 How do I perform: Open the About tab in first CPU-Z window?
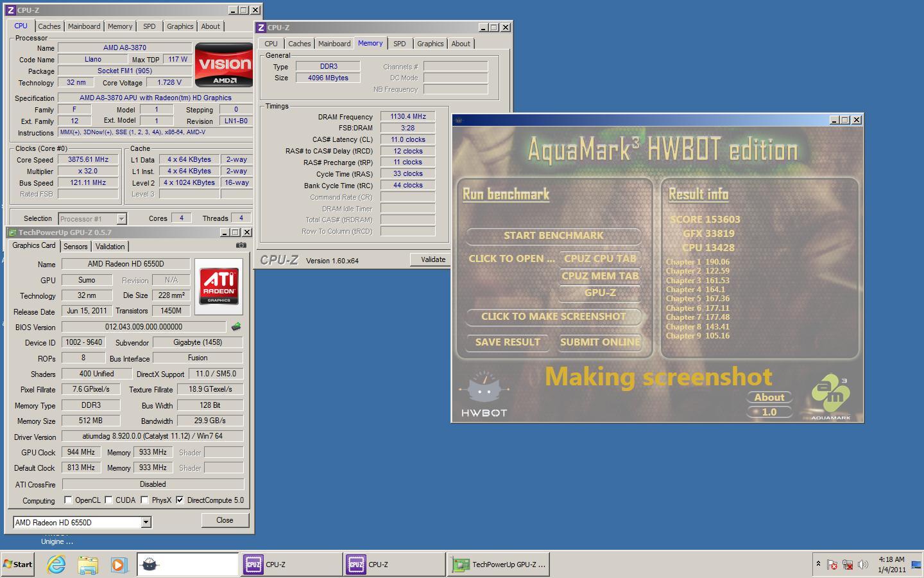click(x=210, y=26)
